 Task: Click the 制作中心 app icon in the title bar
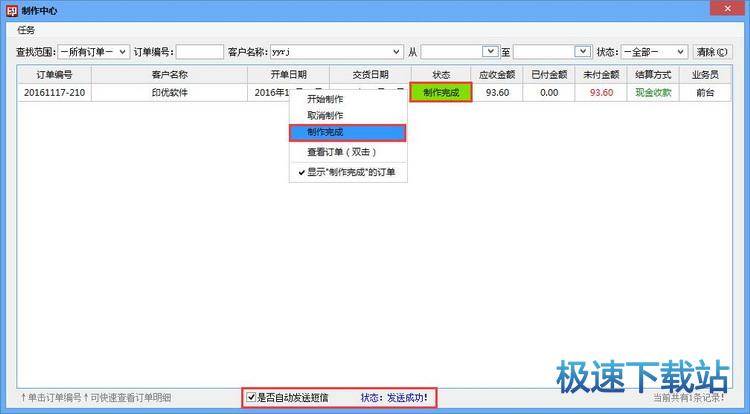11,10
